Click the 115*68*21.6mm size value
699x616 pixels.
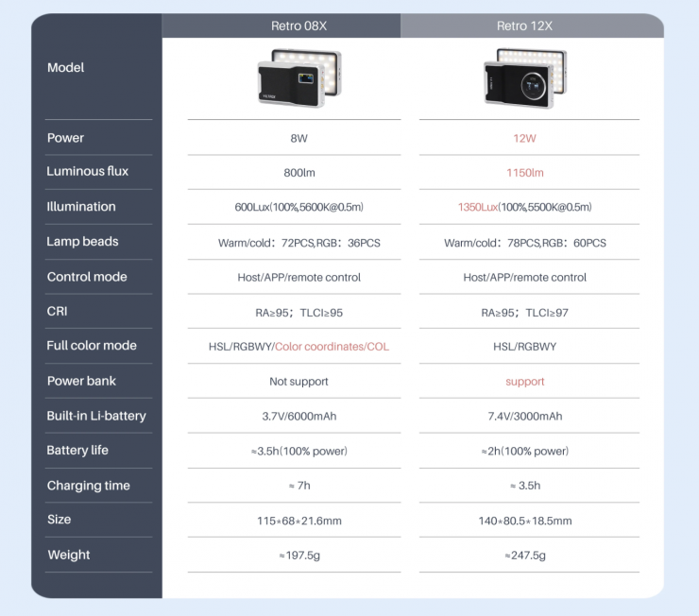point(298,521)
